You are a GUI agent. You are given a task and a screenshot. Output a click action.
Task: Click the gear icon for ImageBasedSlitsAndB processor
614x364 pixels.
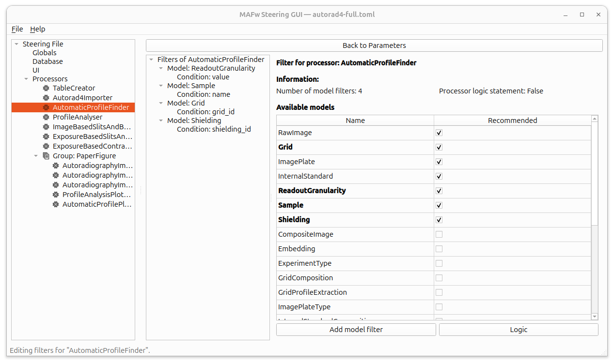(x=46, y=127)
